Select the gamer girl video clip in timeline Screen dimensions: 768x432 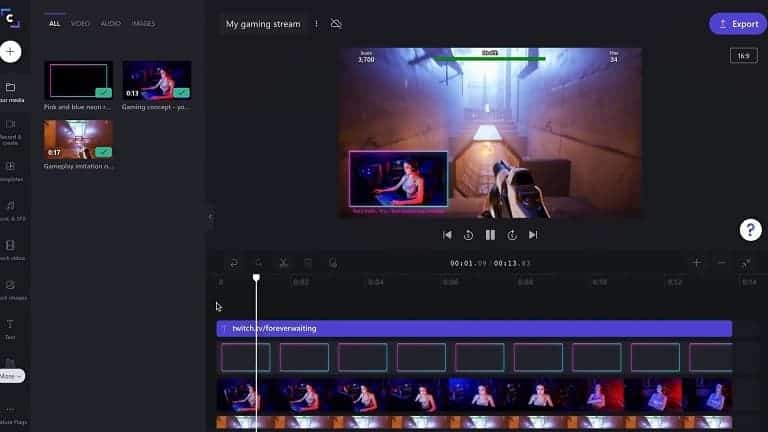point(474,395)
